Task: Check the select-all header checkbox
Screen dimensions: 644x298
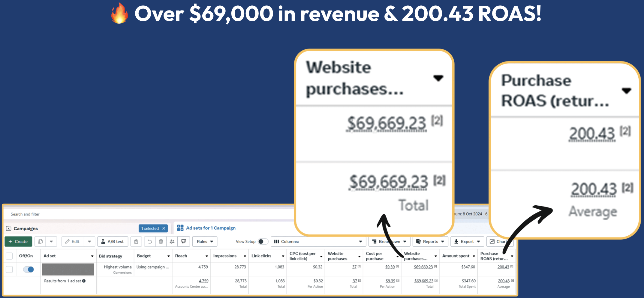Action: pyautogui.click(x=9, y=256)
